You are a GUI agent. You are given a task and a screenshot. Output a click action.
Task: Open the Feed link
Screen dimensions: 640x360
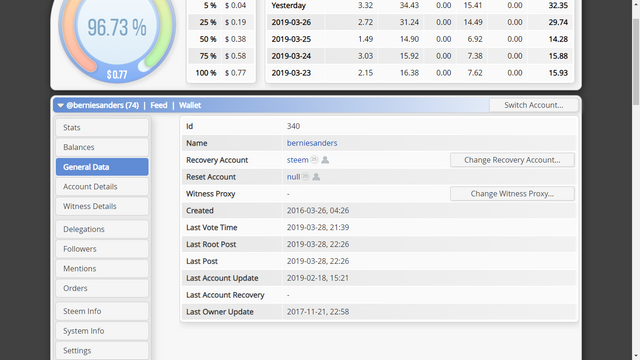(x=159, y=105)
